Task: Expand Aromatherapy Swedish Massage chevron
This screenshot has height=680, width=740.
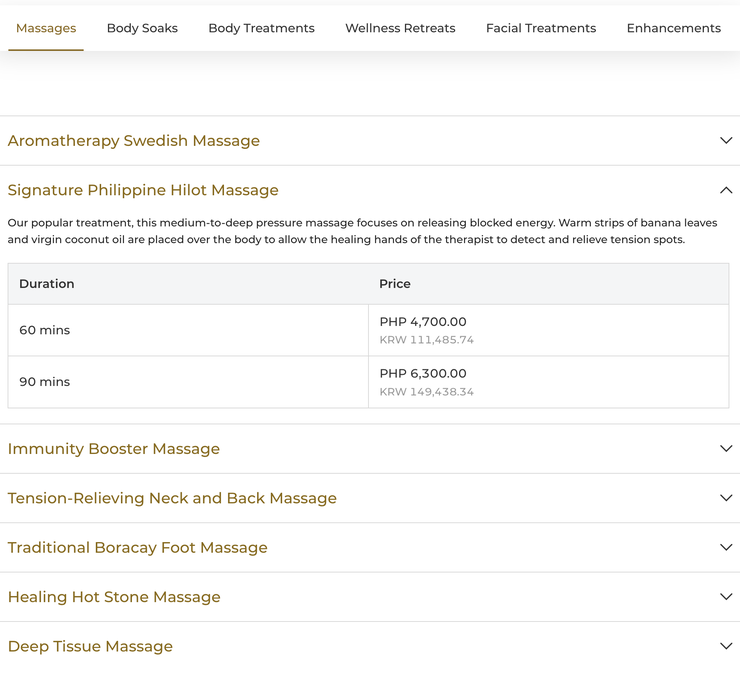Action: tap(726, 140)
